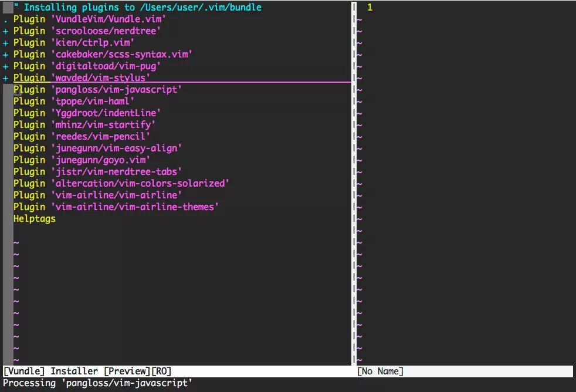The height and width of the screenshot is (392, 576).
Task: Select the 'digitaltoad/vim-pug' plugin line
Action: [87, 66]
